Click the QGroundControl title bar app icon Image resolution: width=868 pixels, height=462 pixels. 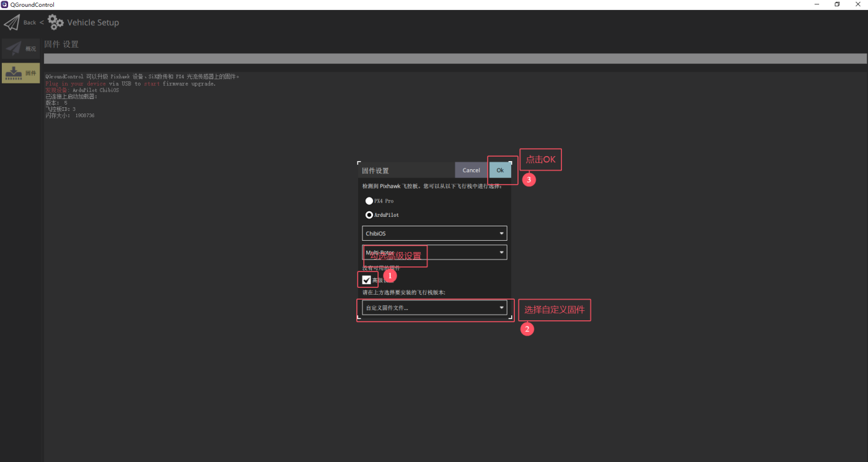pyautogui.click(x=5, y=4)
